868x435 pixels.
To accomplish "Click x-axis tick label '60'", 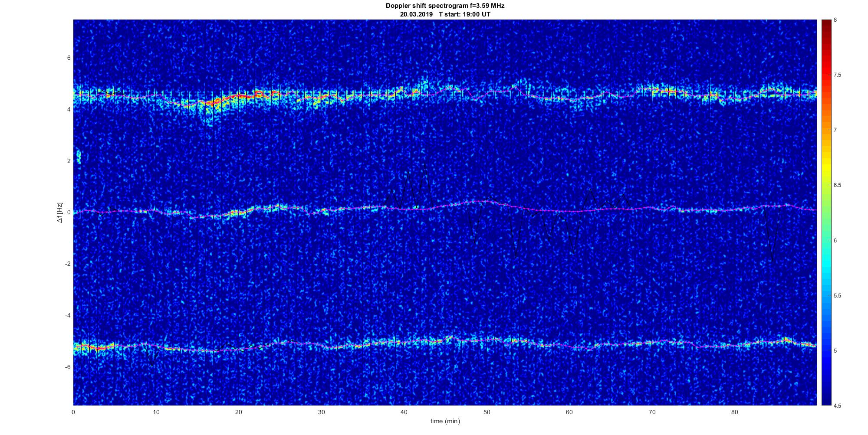I will 569,412.
